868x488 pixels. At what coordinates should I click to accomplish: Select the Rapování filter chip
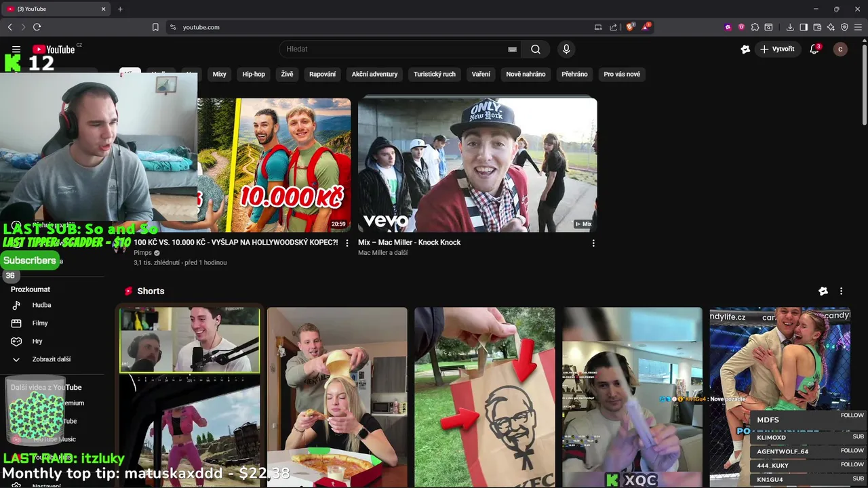point(322,74)
